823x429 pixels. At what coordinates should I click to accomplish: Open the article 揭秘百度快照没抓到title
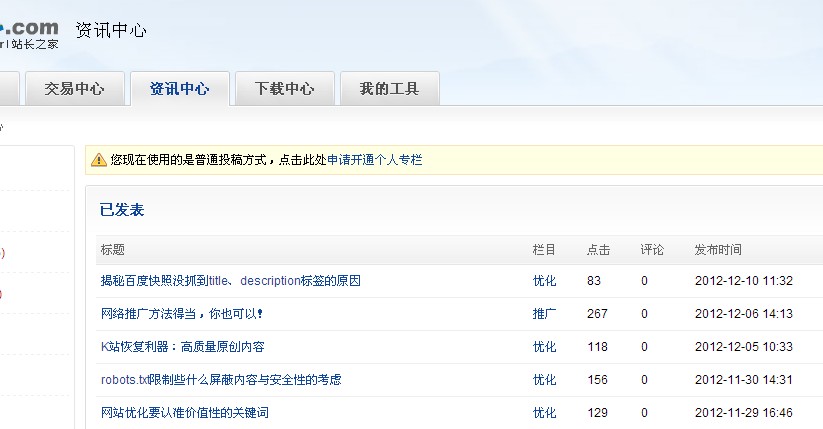[230, 281]
